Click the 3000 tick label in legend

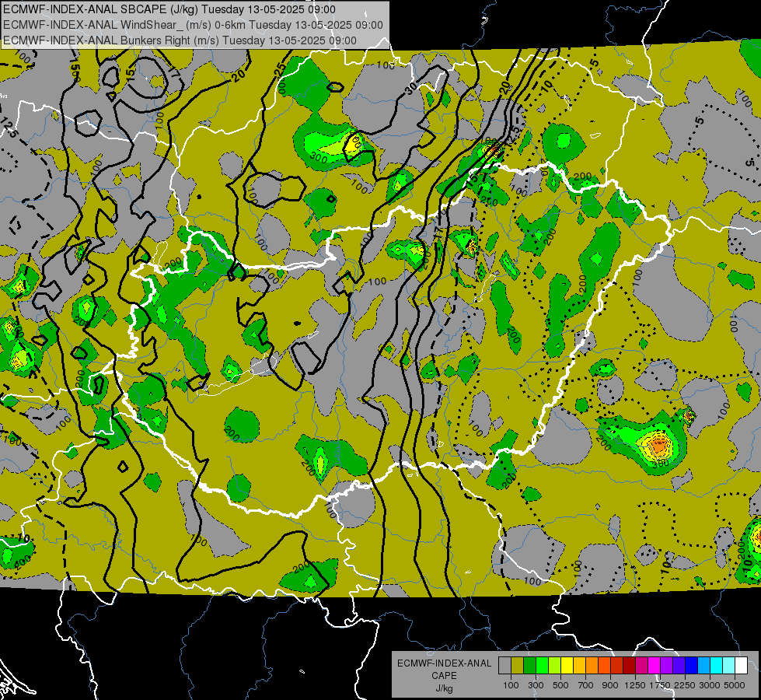click(x=710, y=685)
